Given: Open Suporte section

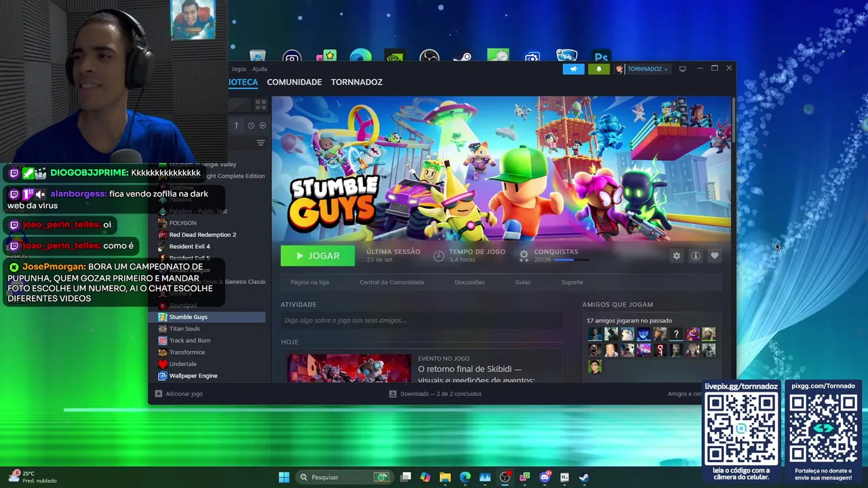Looking at the screenshot, I should click(x=572, y=282).
